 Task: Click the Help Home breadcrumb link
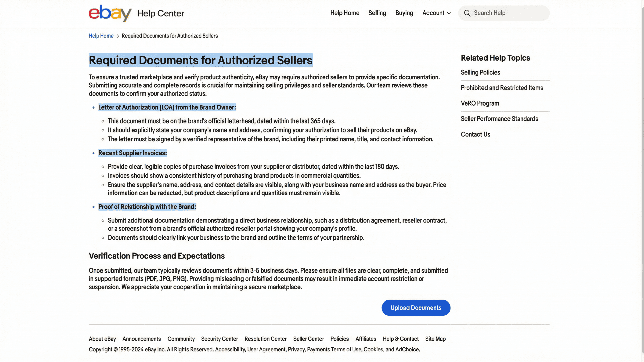click(x=101, y=36)
